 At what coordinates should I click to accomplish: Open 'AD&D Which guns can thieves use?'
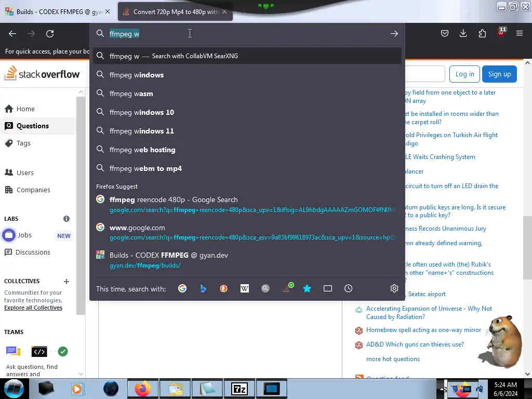[x=415, y=344]
